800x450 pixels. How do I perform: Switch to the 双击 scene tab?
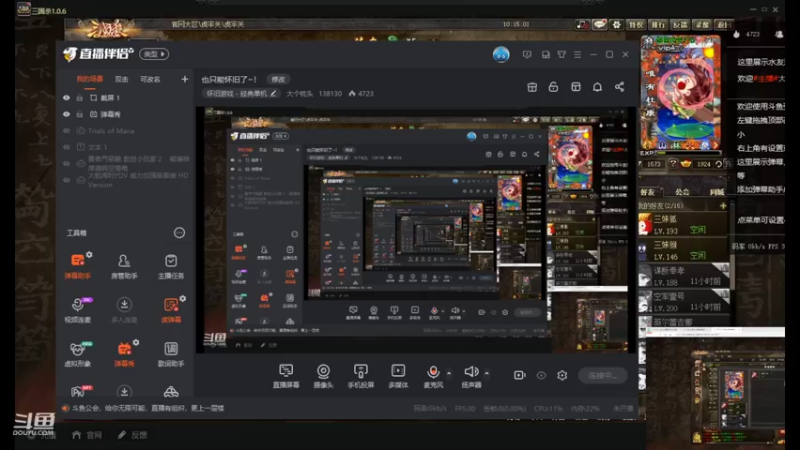pos(121,79)
